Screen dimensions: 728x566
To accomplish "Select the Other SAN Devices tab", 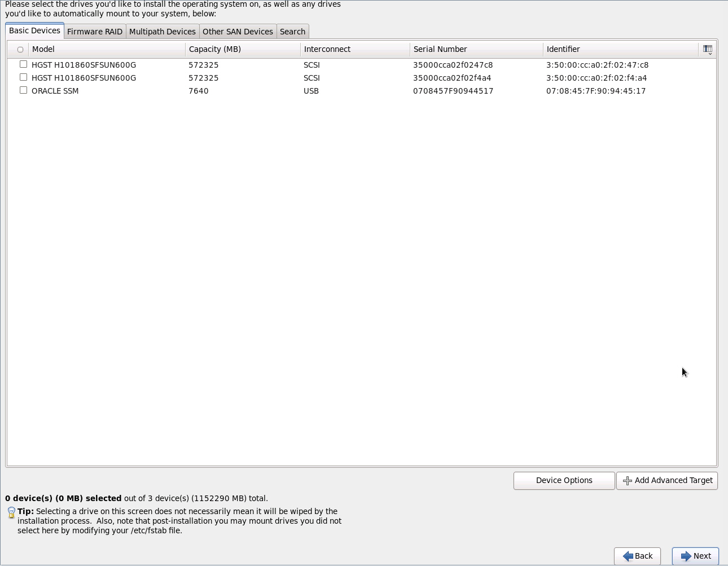I will tap(238, 31).
